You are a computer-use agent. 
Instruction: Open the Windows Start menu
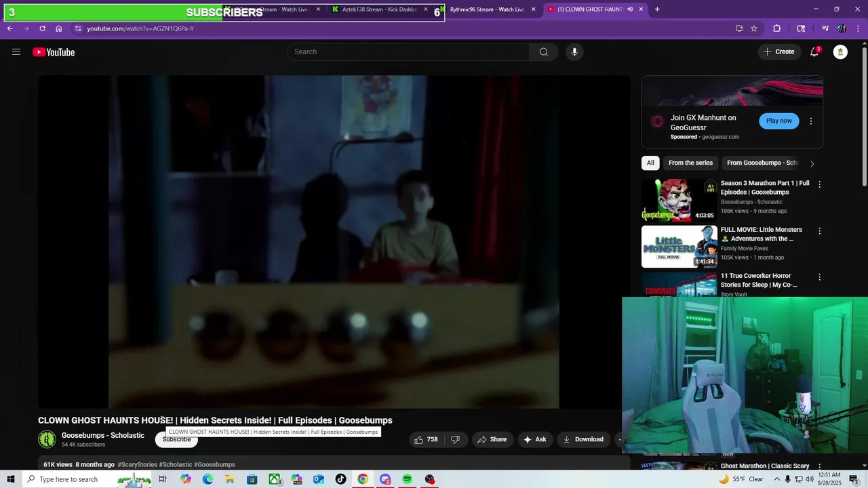(x=11, y=479)
